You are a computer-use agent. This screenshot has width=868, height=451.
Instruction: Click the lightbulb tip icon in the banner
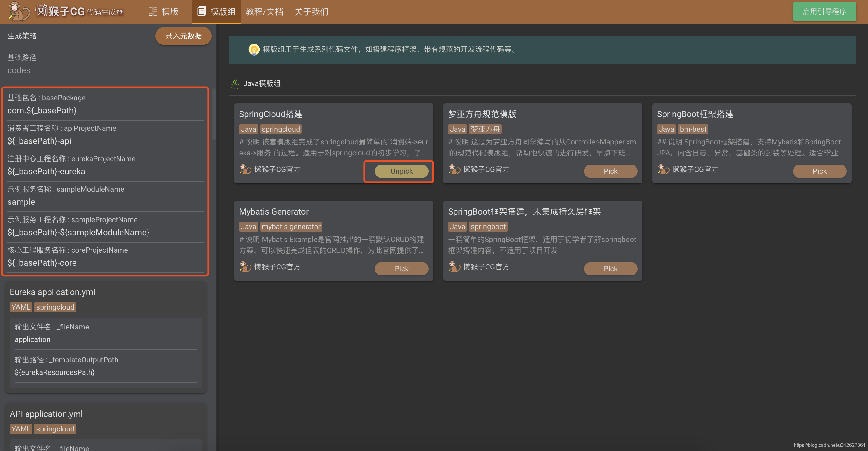[x=254, y=49]
